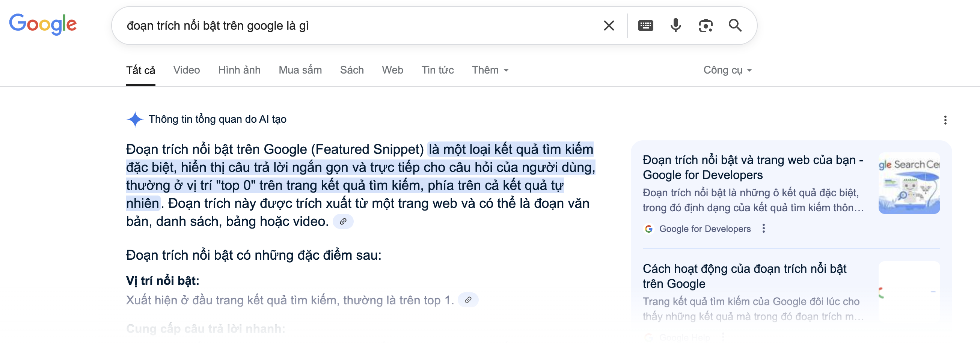Expand the Thêm dropdown
This screenshot has height=343, width=980.
[x=490, y=70]
